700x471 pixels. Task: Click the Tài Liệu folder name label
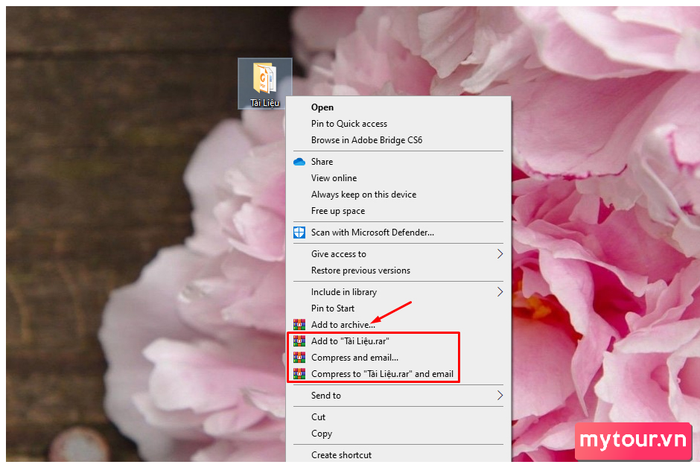[265, 103]
